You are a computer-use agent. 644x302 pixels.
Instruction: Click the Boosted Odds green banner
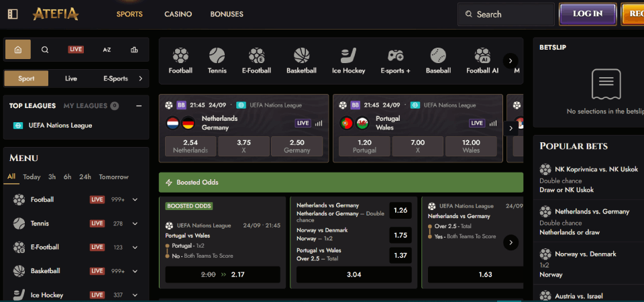[341, 183]
